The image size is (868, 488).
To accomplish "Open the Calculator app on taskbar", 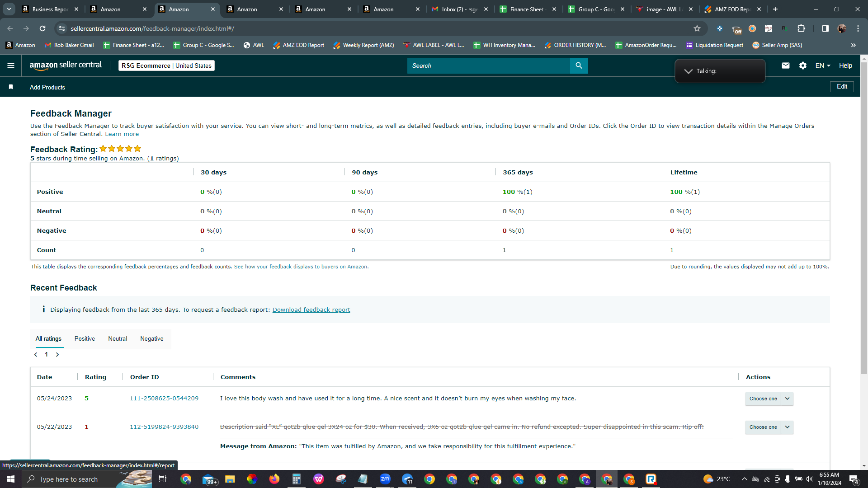I will click(297, 479).
